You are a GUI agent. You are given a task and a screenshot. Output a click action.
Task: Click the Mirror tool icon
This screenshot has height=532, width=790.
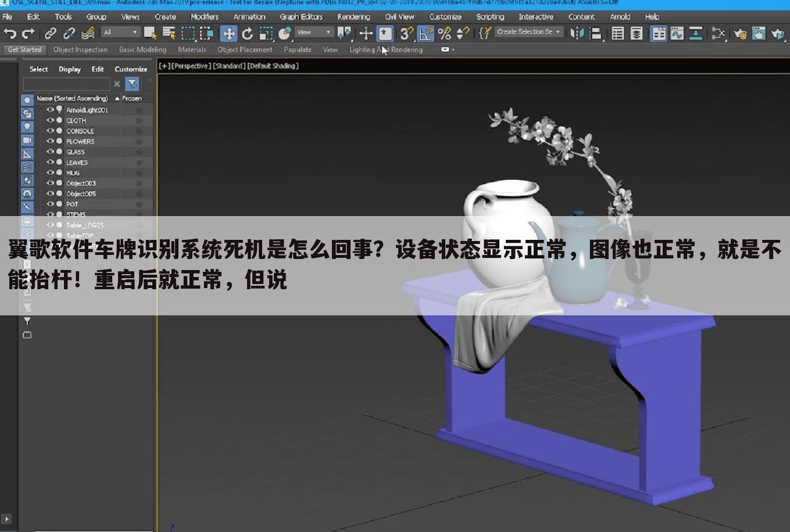(x=577, y=34)
